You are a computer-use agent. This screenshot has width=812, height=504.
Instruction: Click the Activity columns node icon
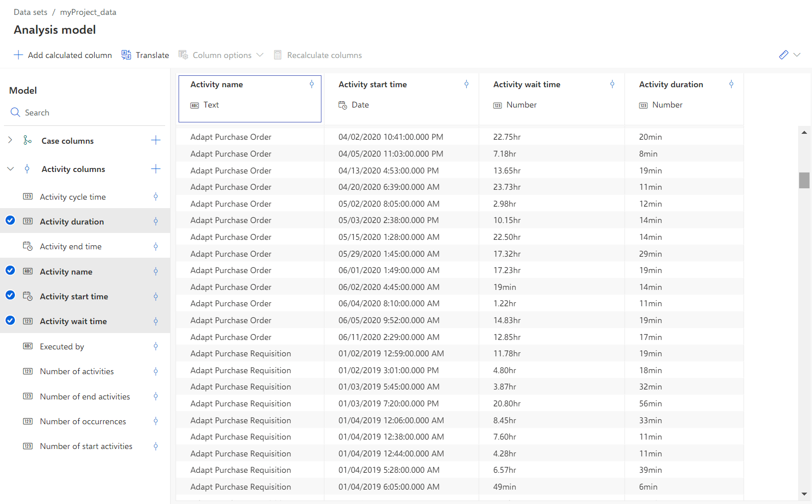point(27,169)
